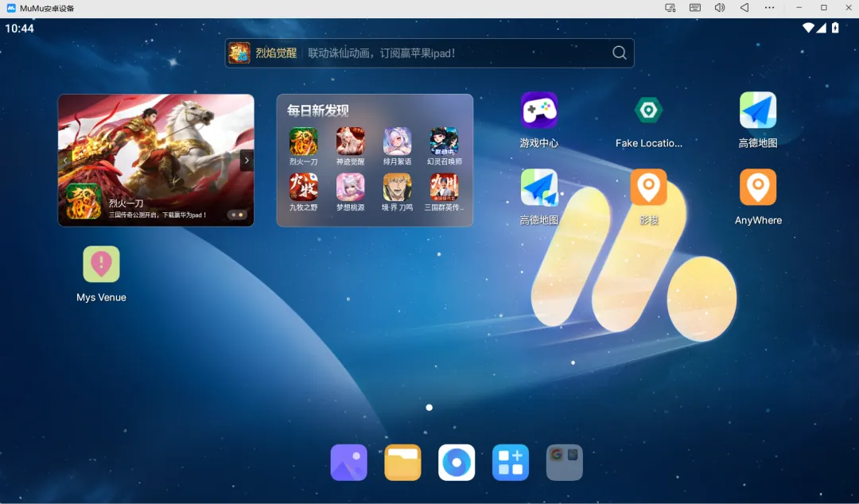The height and width of the screenshot is (504, 859).
Task: Open MuMu screen recording toolbar icon
Action: click(670, 8)
